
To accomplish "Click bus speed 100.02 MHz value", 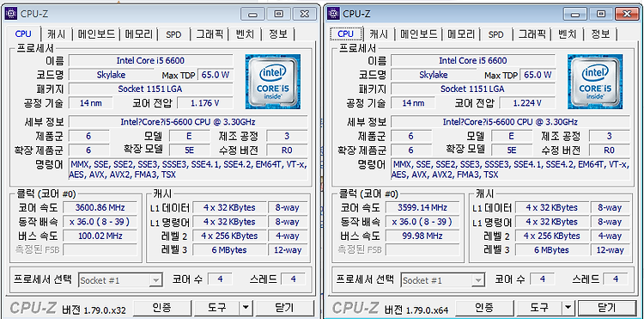I will pyautogui.click(x=100, y=236).
